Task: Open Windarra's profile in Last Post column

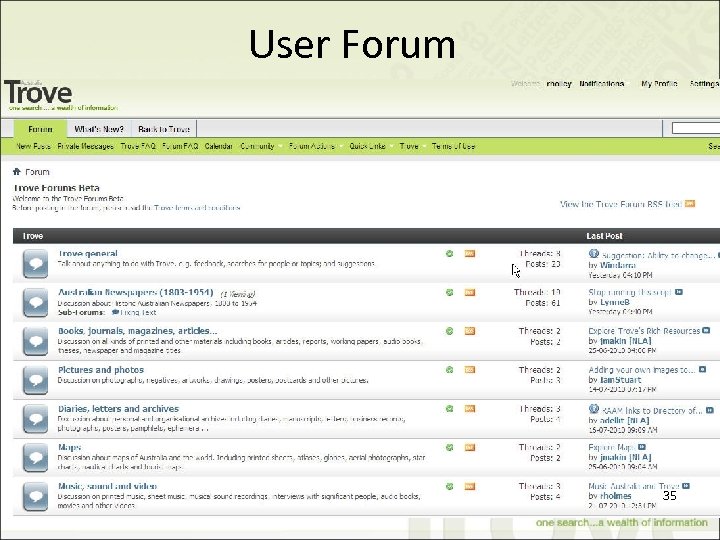Action: coord(618,265)
